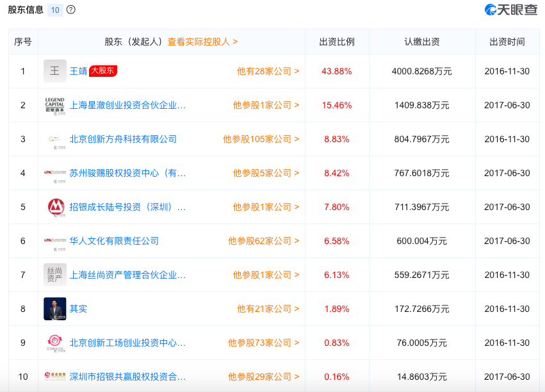This screenshot has height=392, width=545.
Task: Click the 丝尚资产 avatar icon
Action: coord(55,275)
